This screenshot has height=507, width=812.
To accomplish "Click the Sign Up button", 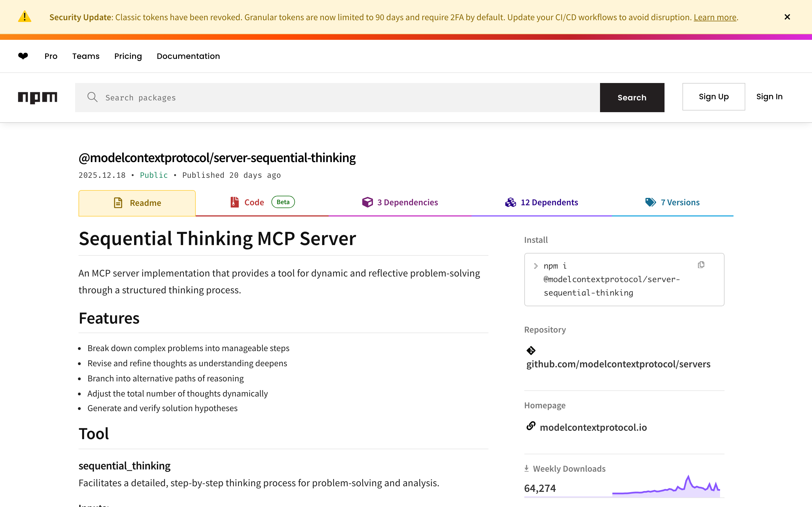I will click(713, 96).
